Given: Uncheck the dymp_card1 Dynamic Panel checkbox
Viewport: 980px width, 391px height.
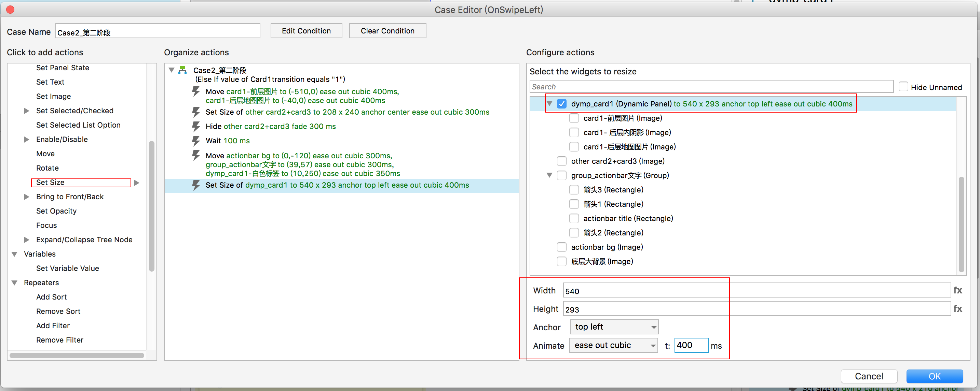Looking at the screenshot, I should (x=561, y=104).
